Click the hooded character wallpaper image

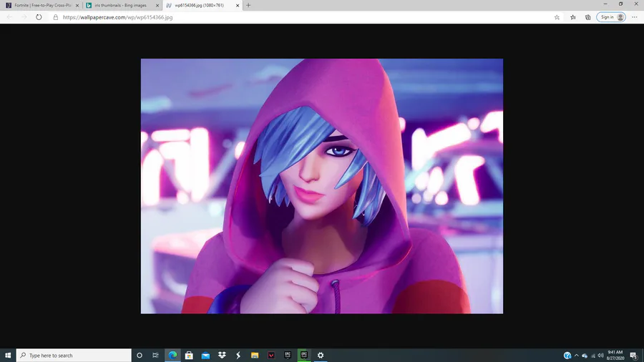click(x=321, y=186)
